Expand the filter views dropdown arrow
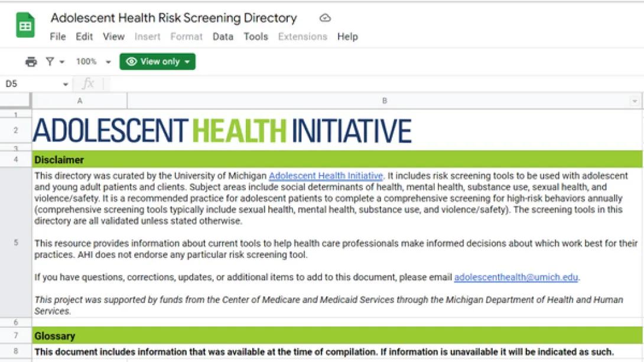Screen dimensions: 644x362 pyautogui.click(x=62, y=62)
